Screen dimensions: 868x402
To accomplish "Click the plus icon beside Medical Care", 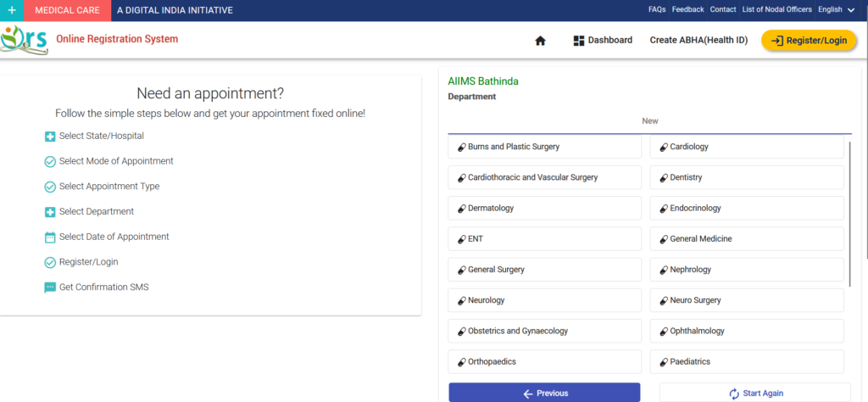I will tap(12, 10).
